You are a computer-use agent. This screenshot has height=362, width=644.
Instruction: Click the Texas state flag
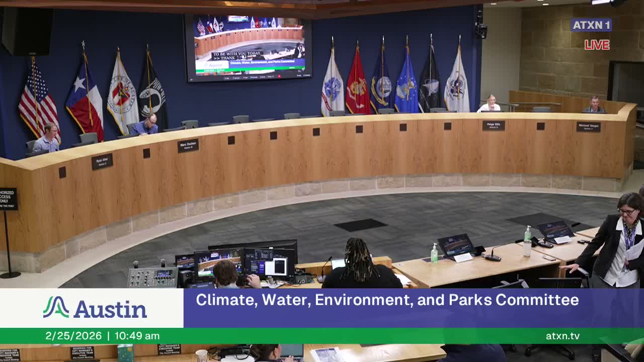click(x=85, y=100)
